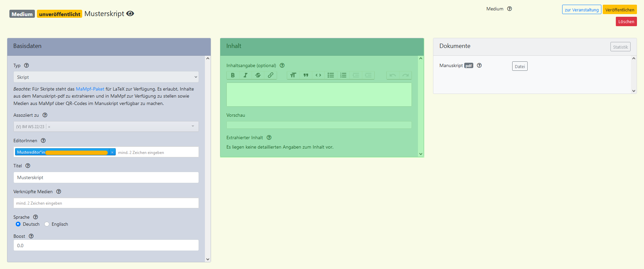Decrease indent level in the editor toolbar
The width and height of the screenshot is (644, 269).
(x=356, y=75)
